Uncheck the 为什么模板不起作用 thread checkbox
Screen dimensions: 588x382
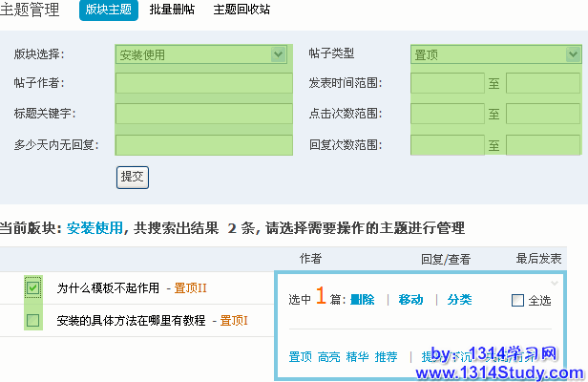(33, 287)
